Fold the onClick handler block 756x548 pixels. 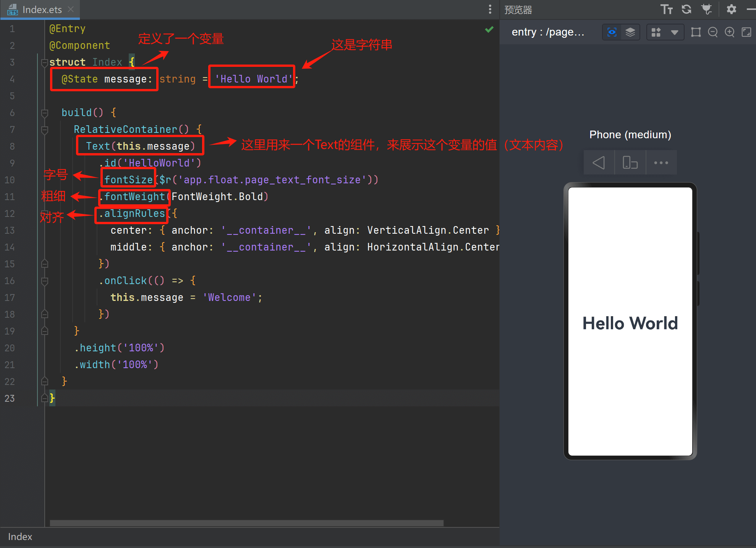click(x=45, y=281)
